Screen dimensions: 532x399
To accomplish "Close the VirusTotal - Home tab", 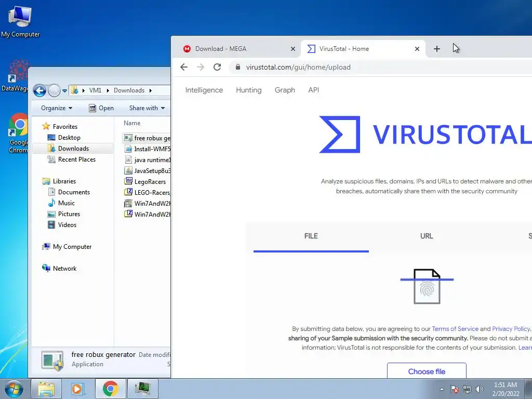I will (x=417, y=49).
